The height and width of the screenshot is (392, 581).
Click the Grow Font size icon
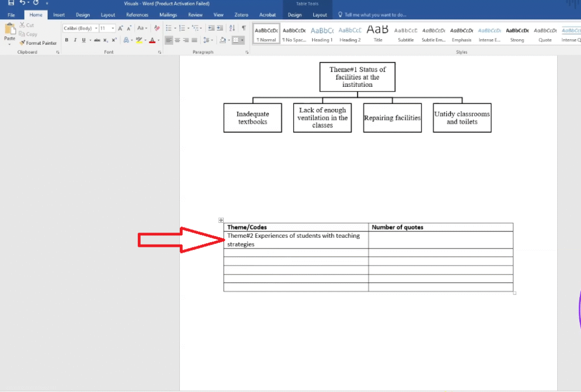(x=121, y=28)
